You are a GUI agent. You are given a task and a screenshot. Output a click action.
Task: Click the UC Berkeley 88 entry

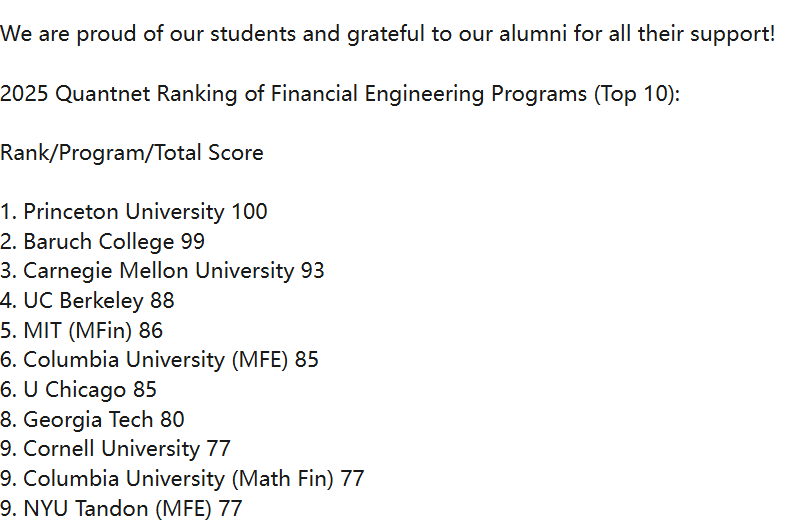point(87,301)
